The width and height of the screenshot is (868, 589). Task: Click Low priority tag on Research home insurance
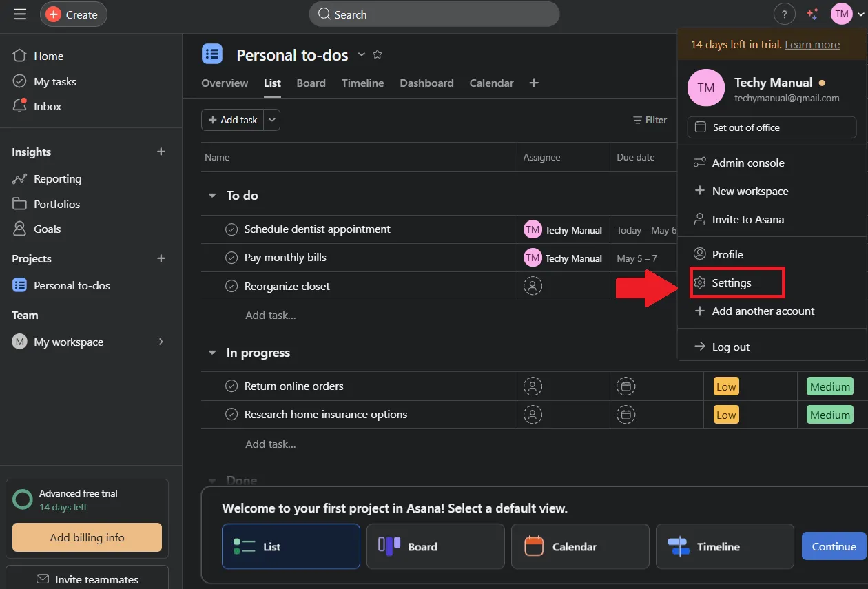point(726,415)
